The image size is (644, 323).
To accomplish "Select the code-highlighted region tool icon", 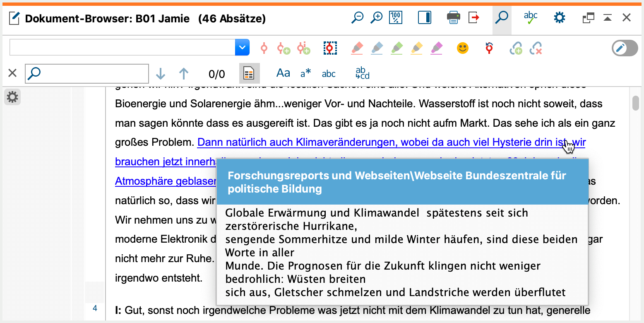I will click(330, 48).
